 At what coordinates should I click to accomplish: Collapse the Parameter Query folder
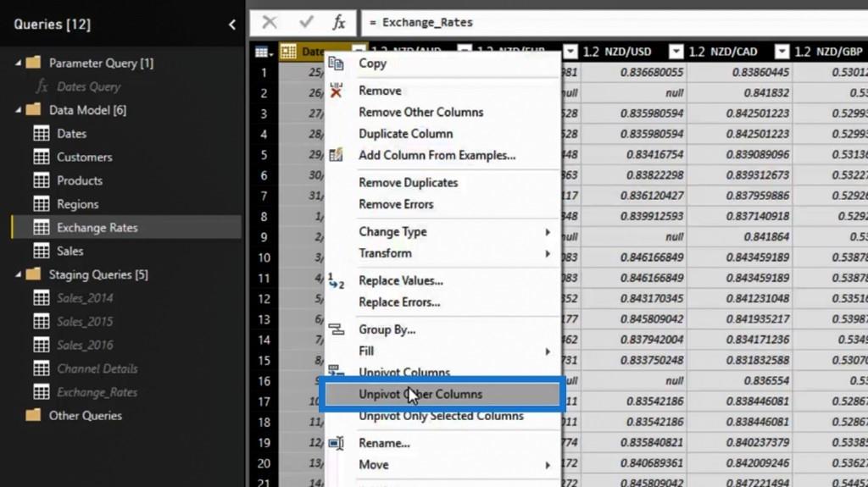pyautogui.click(x=18, y=63)
